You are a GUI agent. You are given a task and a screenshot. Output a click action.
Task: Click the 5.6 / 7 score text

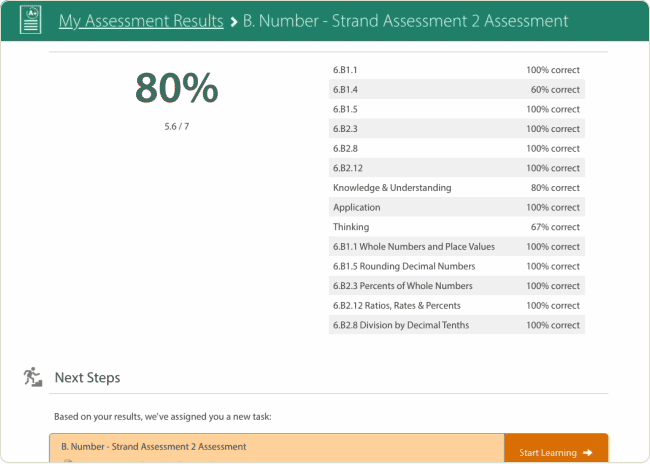tap(176, 127)
